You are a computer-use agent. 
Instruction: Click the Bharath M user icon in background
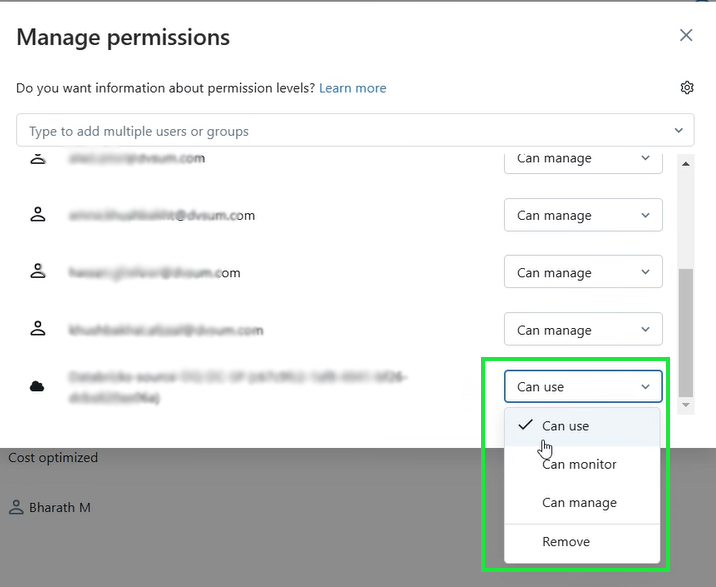[x=16, y=508]
